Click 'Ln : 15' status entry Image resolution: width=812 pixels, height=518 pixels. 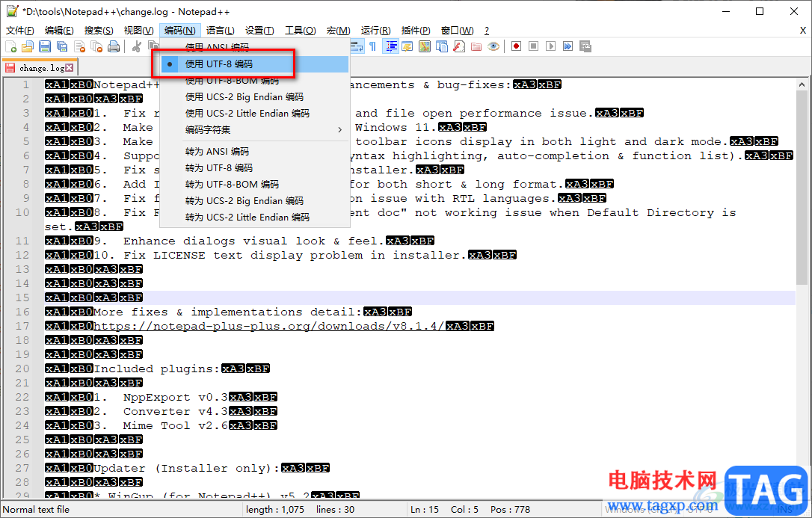point(425,510)
